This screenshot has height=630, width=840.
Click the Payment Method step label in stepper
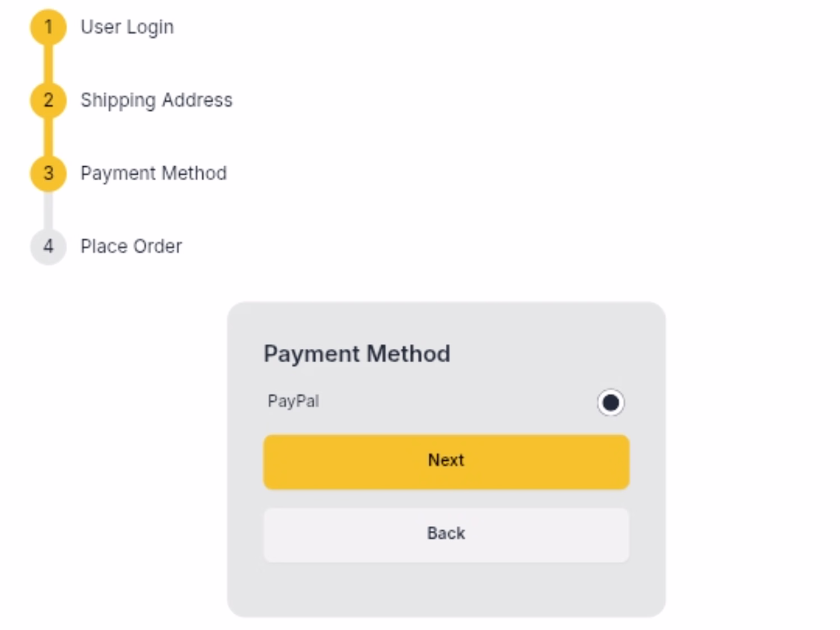coord(153,173)
